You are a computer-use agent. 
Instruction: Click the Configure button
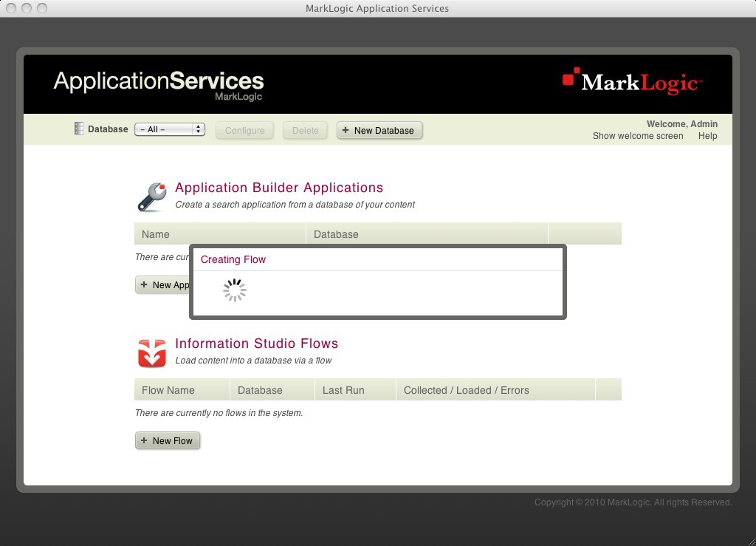[x=244, y=130]
